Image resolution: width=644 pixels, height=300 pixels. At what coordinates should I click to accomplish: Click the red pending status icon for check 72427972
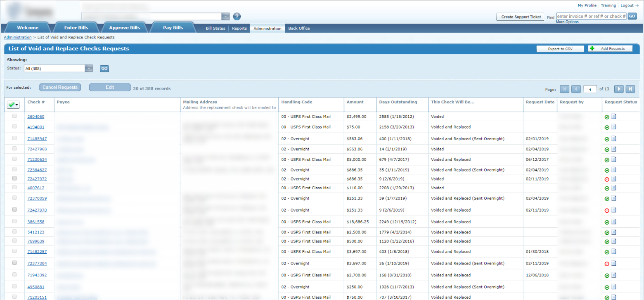point(606,179)
